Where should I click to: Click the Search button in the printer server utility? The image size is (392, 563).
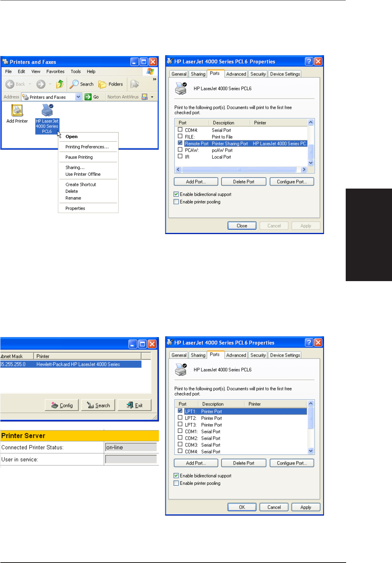click(98, 405)
